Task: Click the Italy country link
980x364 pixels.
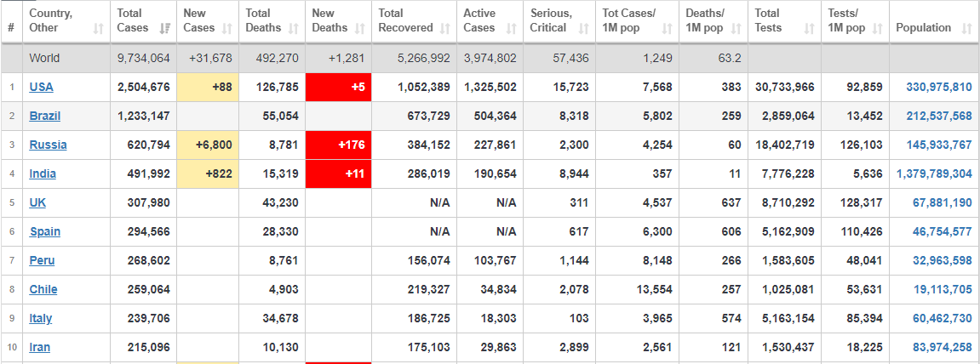Action: (41, 318)
